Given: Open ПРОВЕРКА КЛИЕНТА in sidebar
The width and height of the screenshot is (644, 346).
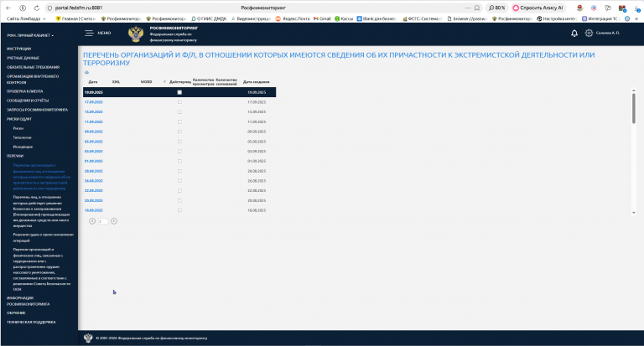Looking at the screenshot, I should (24, 91).
